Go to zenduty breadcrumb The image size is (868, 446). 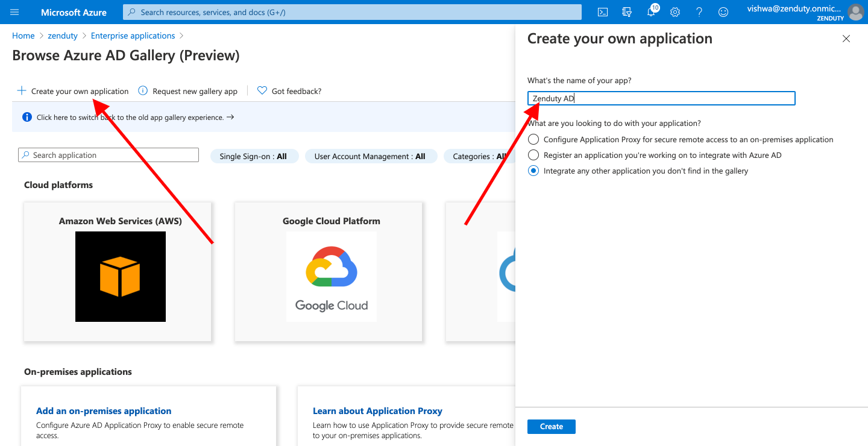point(63,36)
